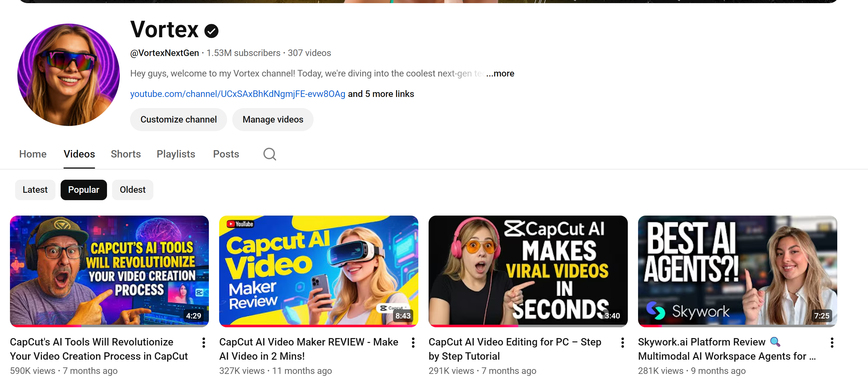Click the '281K views · 9 months ago' text
This screenshot has height=383, width=868.
[692, 371]
